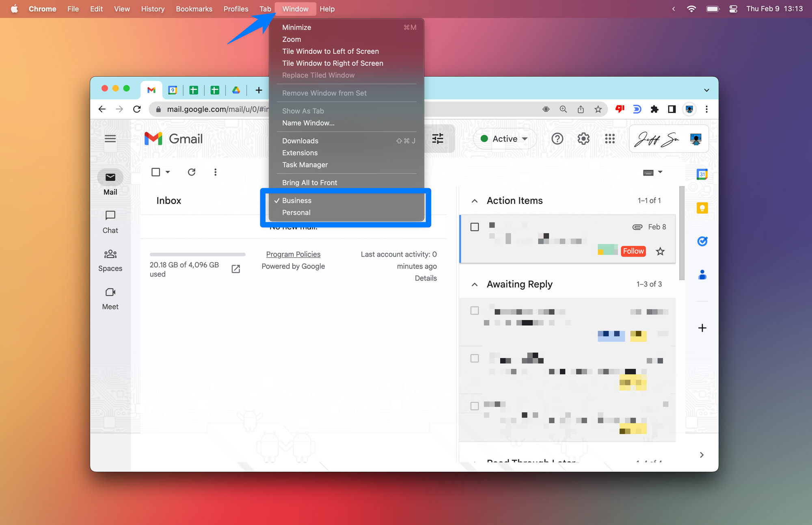Show search options filter icon

coord(438,138)
